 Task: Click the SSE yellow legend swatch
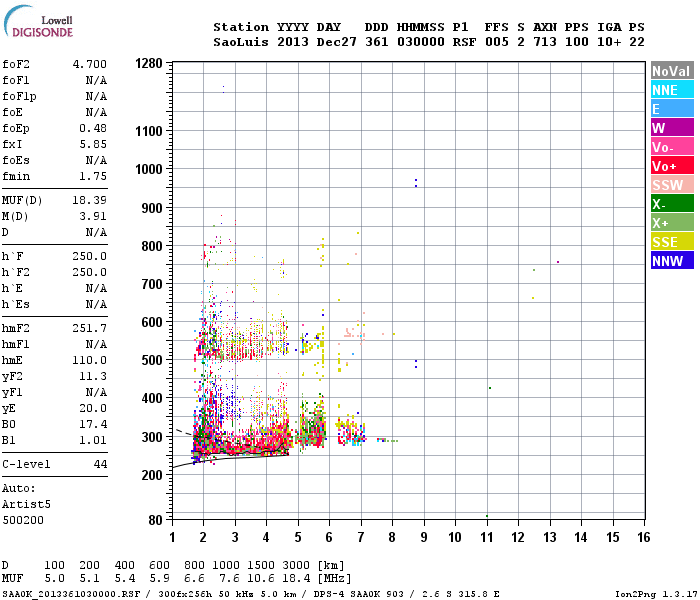pyautogui.click(x=672, y=242)
